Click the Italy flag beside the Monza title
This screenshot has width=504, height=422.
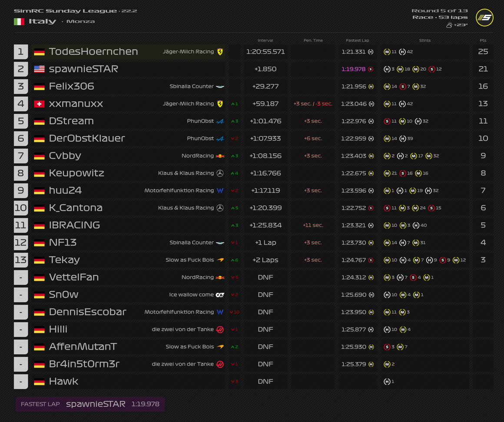(x=19, y=21)
